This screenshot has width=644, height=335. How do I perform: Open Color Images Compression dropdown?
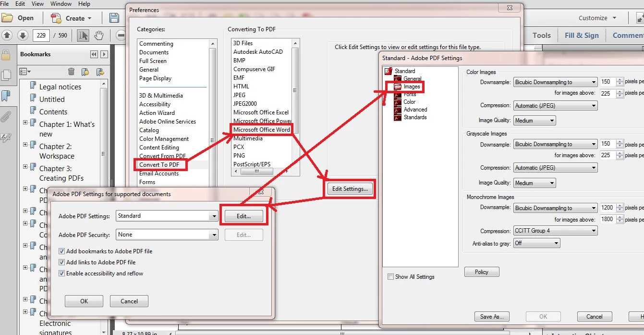(x=555, y=106)
